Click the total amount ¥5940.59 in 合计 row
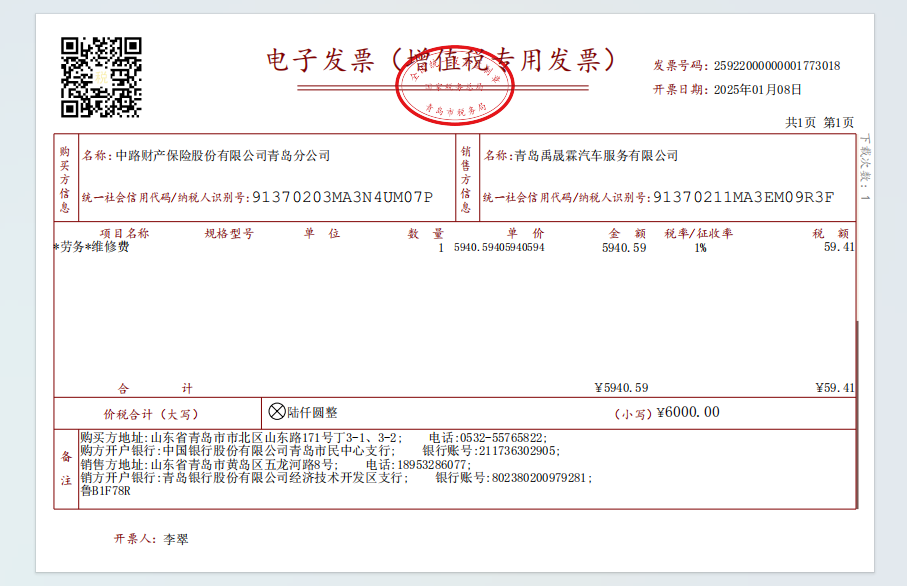Image resolution: width=907 pixels, height=586 pixels. (x=621, y=388)
